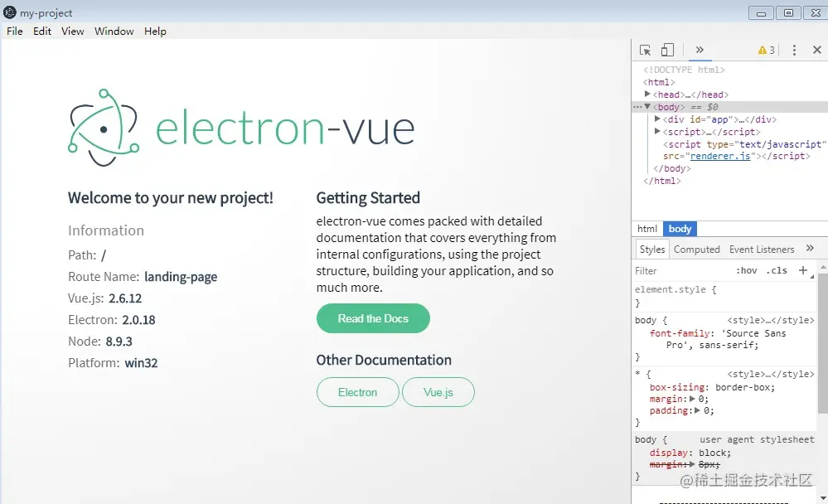The image size is (828, 504).
Task: Expand the margin shorthand in * rule
Action: pyautogui.click(x=692, y=399)
